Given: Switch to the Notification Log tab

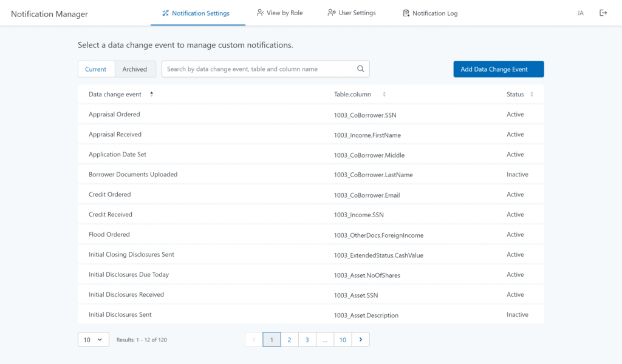Looking at the screenshot, I should coord(430,13).
